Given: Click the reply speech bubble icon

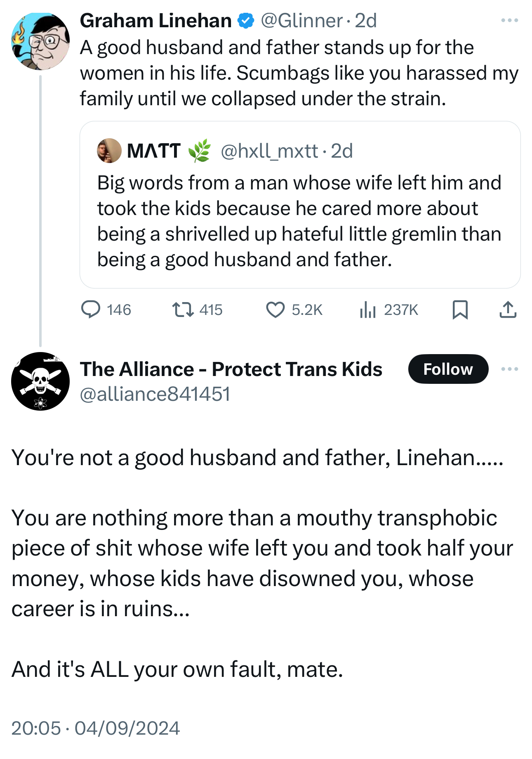Looking at the screenshot, I should (91, 310).
